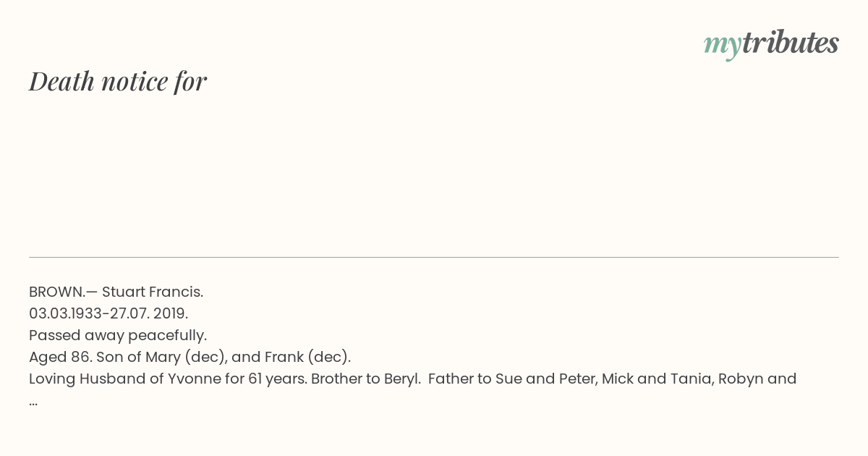Open the truncated text ellipsis
The height and width of the screenshot is (456, 868).
coord(33,403)
